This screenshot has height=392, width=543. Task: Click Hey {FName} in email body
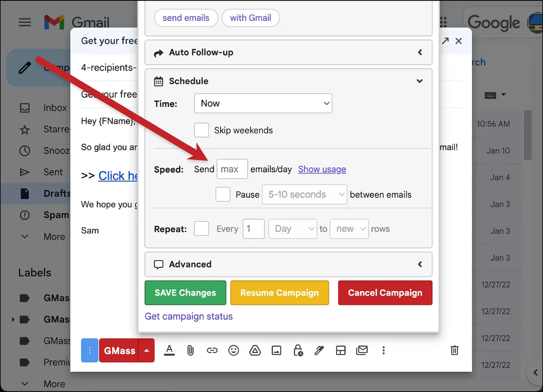click(108, 121)
